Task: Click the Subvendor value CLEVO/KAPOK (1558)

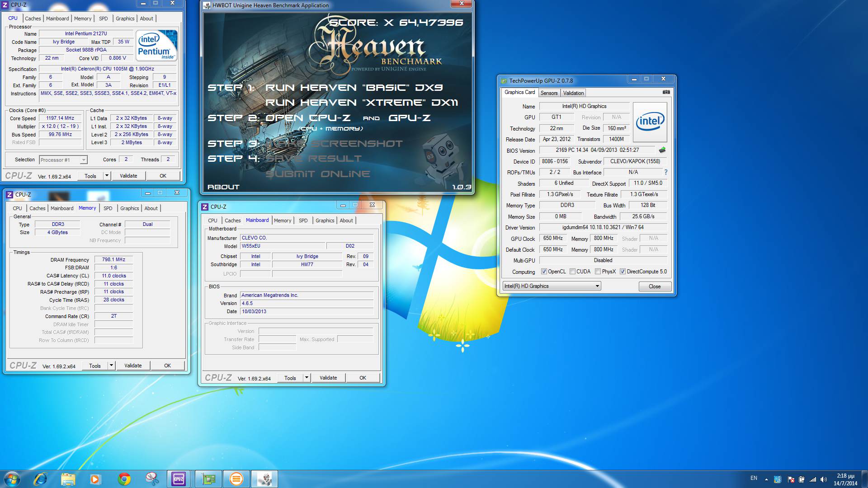Action: 635,161
